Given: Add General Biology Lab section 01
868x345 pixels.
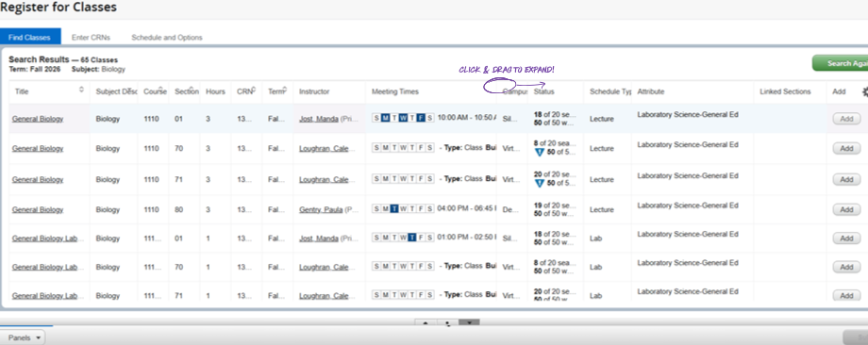Looking at the screenshot, I should tap(846, 238).
